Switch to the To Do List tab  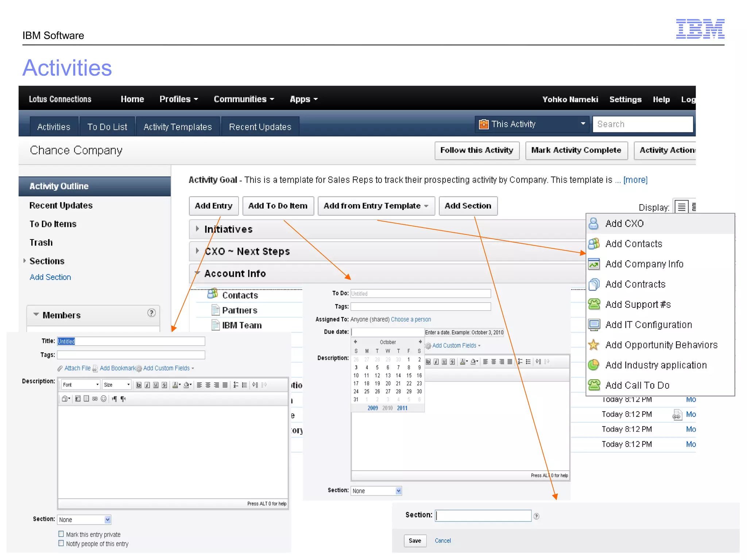pyautogui.click(x=107, y=127)
